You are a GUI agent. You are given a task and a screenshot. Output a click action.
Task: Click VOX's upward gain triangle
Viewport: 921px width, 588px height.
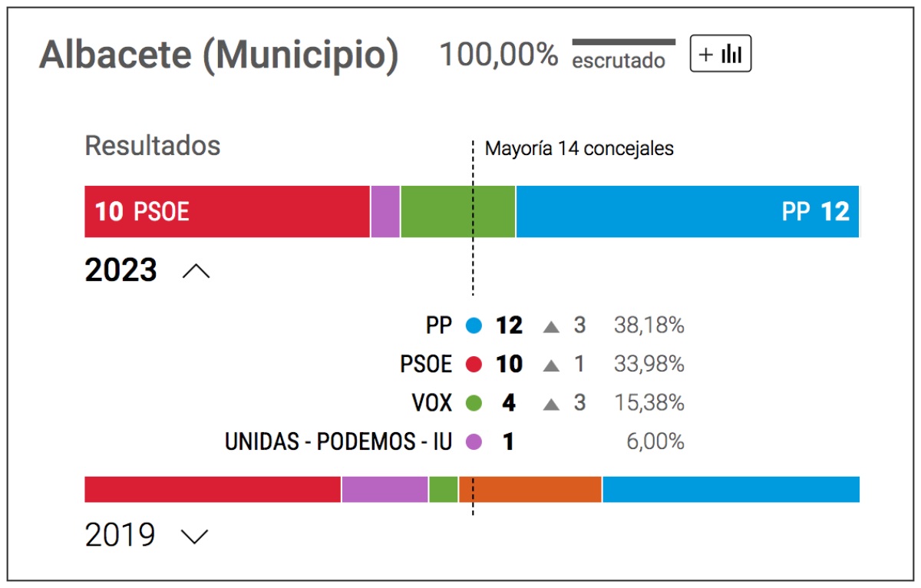550,404
